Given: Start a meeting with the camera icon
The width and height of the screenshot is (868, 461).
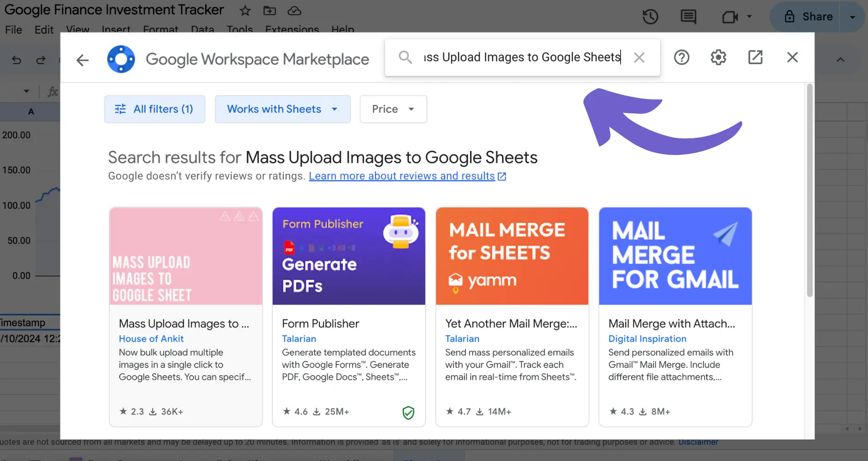Looking at the screenshot, I should 730,17.
